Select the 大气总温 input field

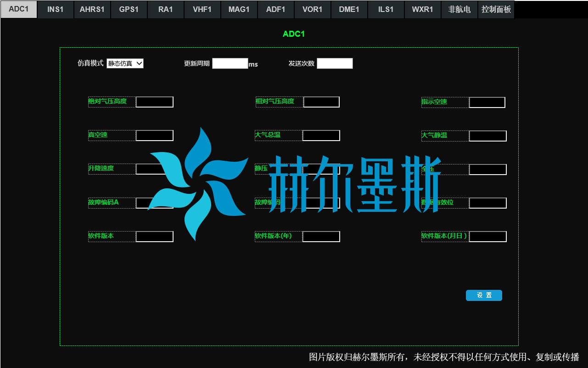point(321,136)
